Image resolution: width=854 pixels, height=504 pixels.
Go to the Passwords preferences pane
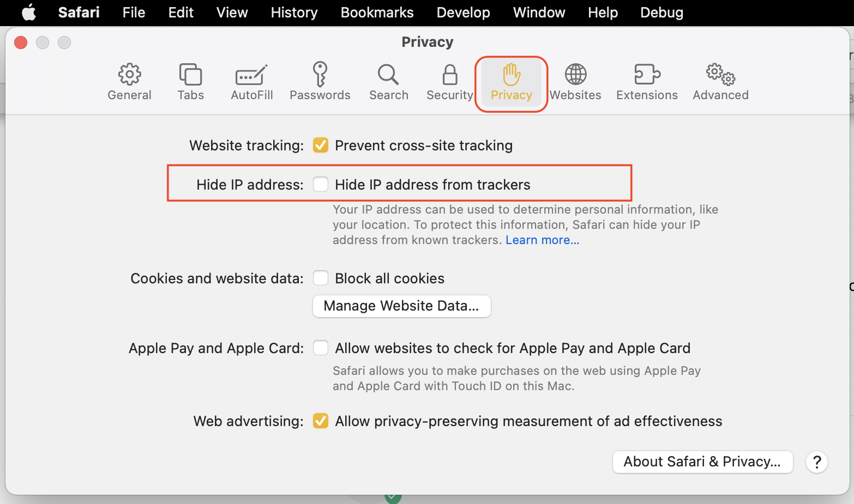click(320, 82)
